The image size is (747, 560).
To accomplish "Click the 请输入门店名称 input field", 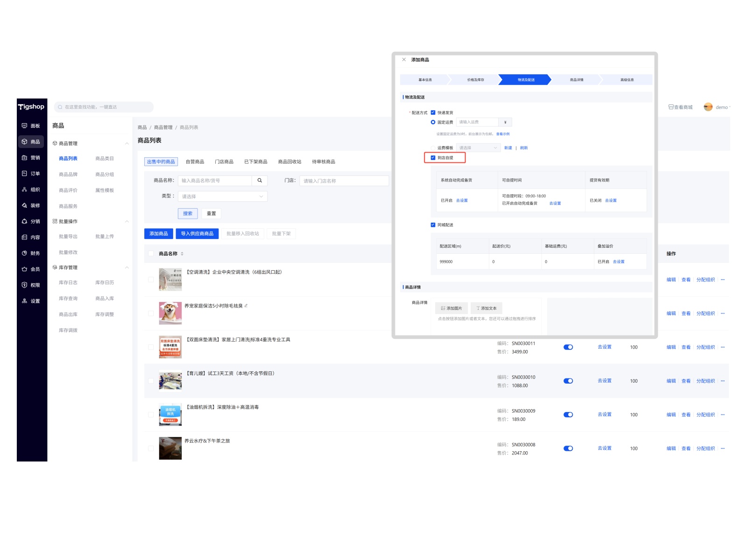I will [344, 181].
